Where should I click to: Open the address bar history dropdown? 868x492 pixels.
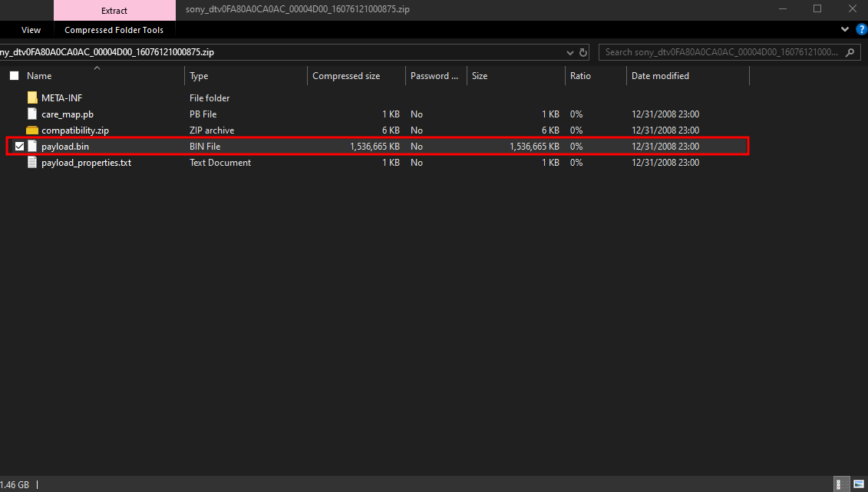click(569, 52)
